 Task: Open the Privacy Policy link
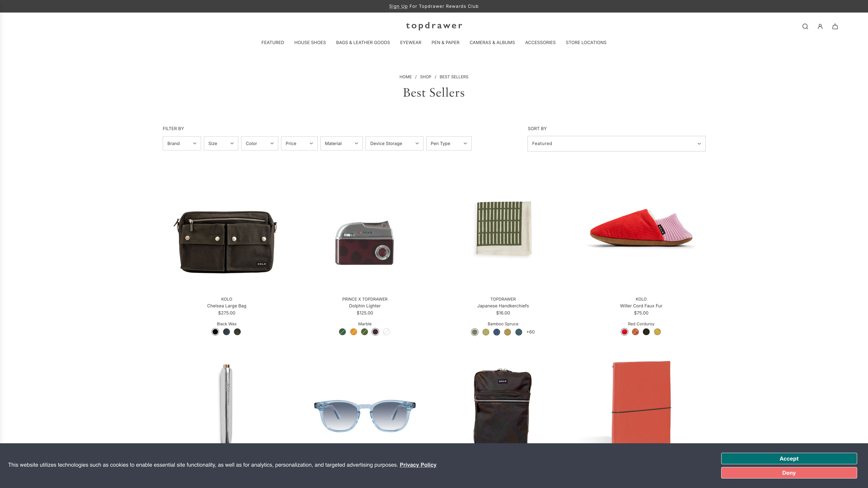pyautogui.click(x=418, y=465)
